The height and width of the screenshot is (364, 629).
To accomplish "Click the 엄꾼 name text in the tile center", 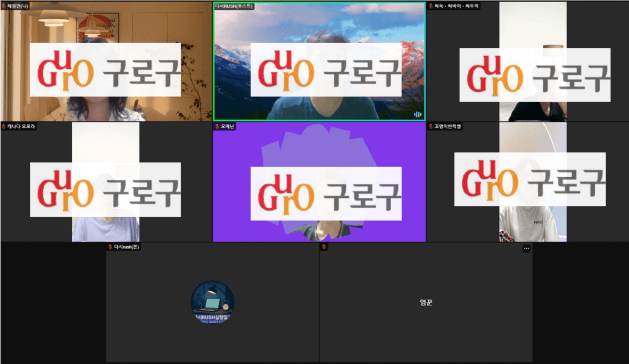I will pyautogui.click(x=426, y=302).
